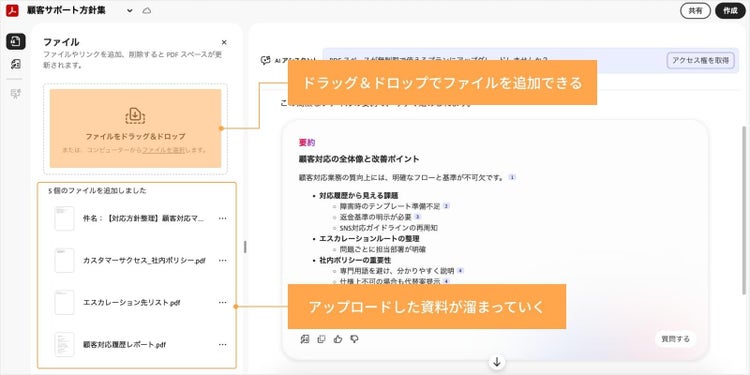Click the vertical scrollbar on the right
750x375 pixels.
pyautogui.click(x=744, y=210)
